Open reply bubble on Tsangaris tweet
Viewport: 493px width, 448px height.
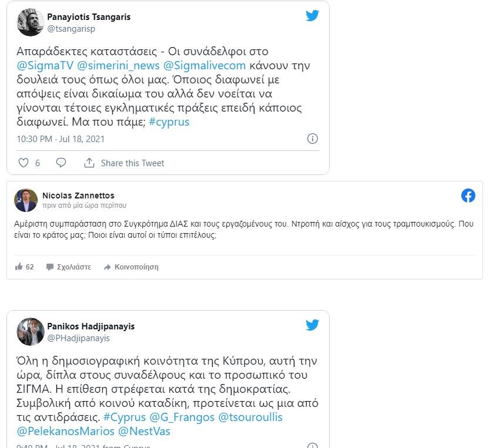point(61,163)
